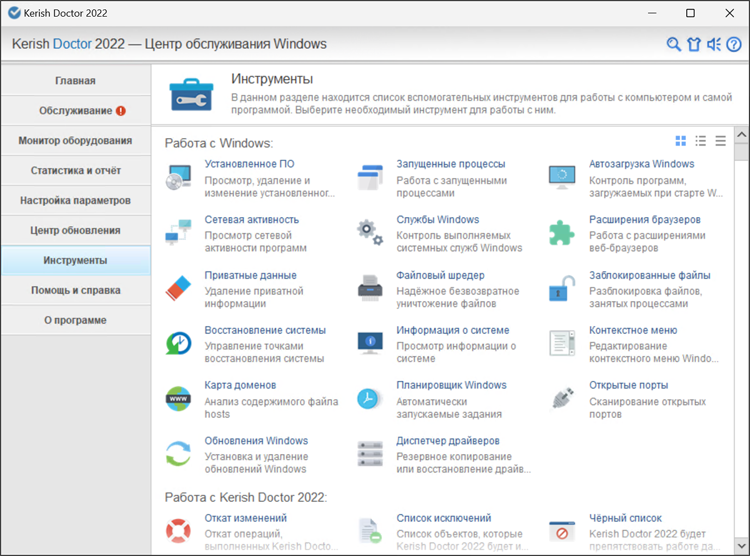Switch to tile grid view
This screenshot has width=750, height=556.
[681, 141]
